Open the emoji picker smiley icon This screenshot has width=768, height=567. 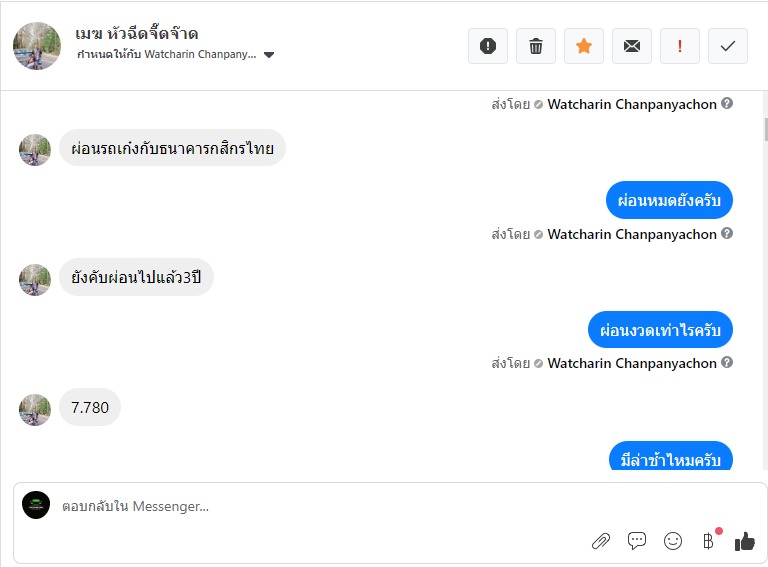[673, 541]
